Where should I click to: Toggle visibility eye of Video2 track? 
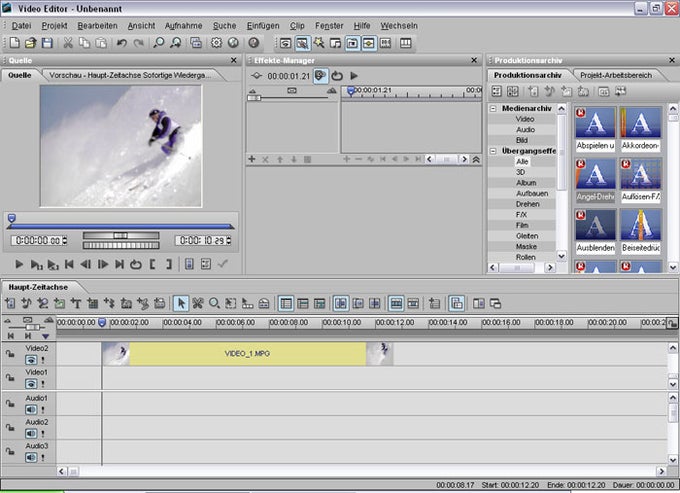(31, 360)
